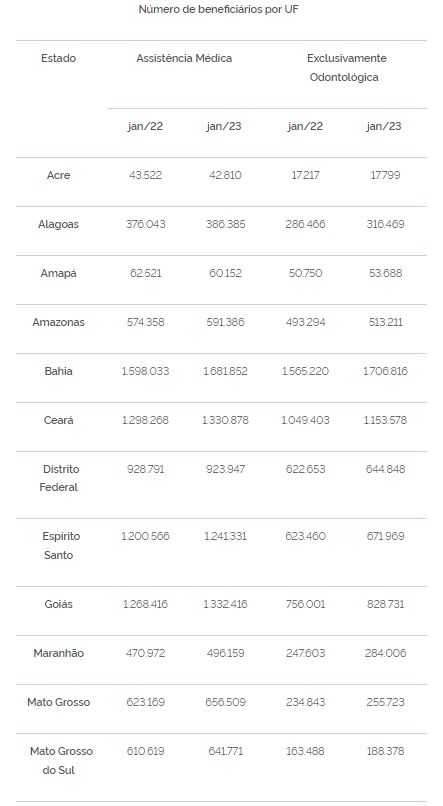Select the Goiás row label

click(58, 604)
